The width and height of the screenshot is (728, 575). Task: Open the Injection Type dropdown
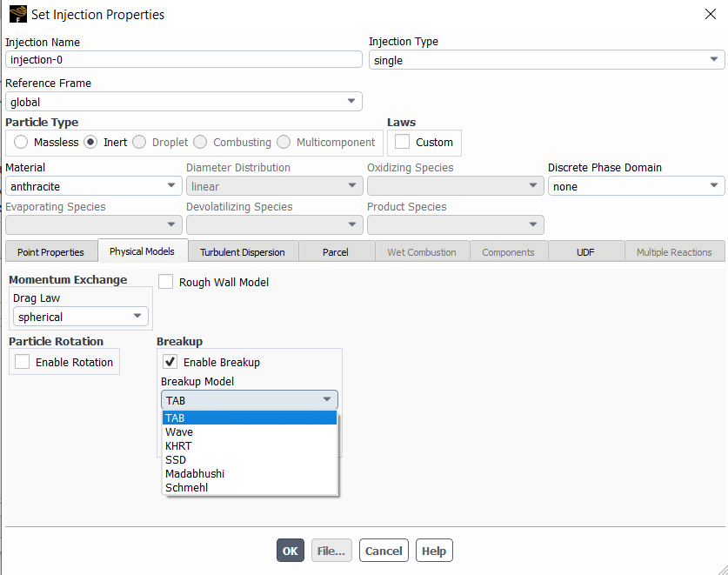click(546, 60)
